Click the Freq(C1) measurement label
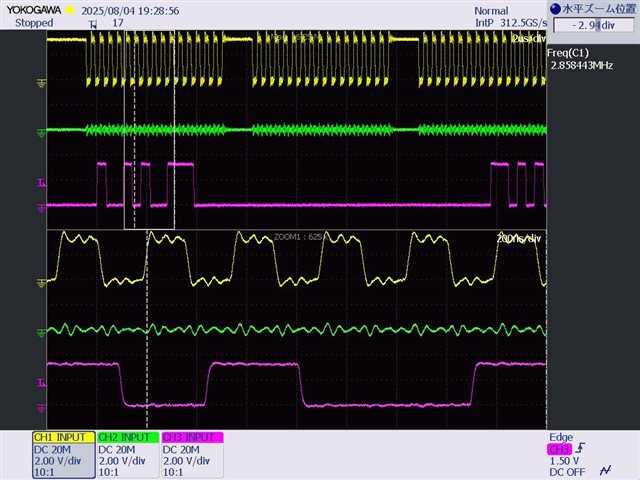This screenshot has width=640, height=480. click(x=568, y=53)
